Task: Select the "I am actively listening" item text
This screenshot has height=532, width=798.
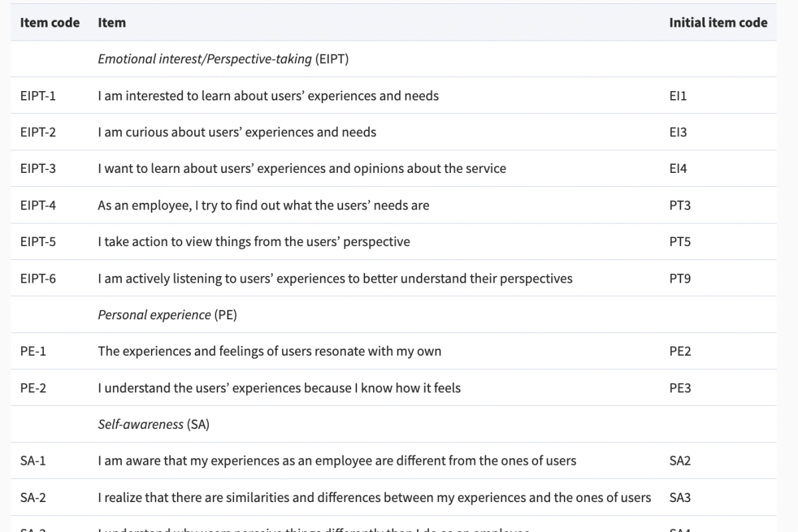Action: (334, 279)
